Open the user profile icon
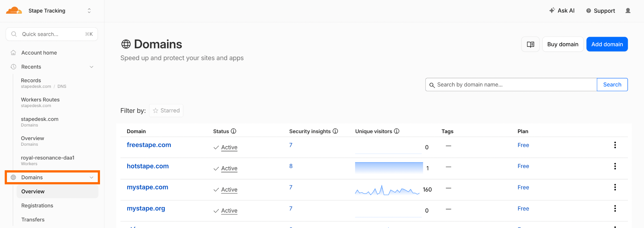The width and height of the screenshot is (644, 228). pyautogui.click(x=628, y=11)
